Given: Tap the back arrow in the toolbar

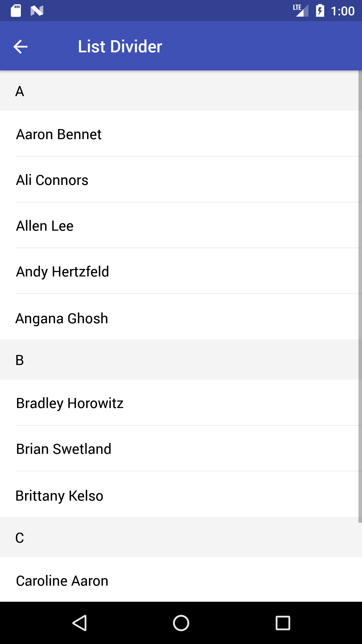Looking at the screenshot, I should [20, 47].
